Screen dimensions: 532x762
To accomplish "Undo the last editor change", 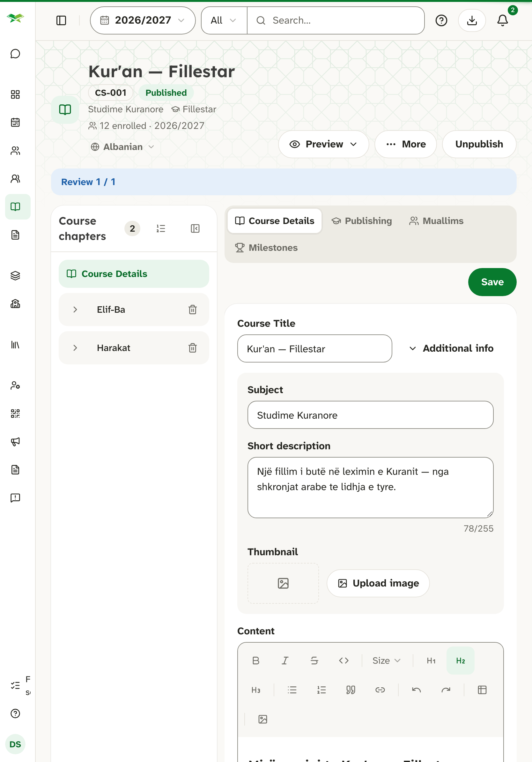I will click(x=417, y=690).
